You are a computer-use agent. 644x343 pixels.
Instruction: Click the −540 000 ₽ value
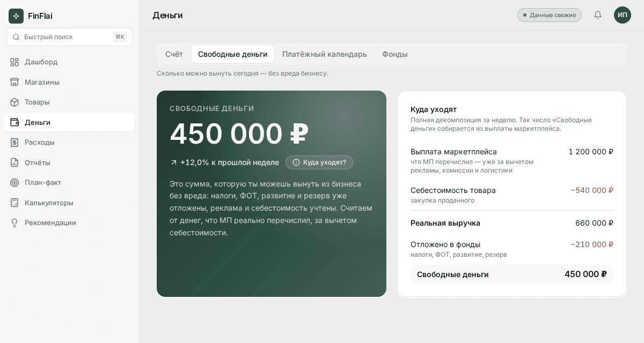pyautogui.click(x=592, y=190)
